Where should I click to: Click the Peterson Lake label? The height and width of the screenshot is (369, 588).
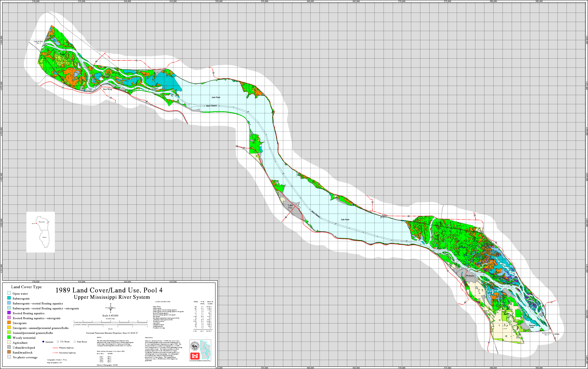tap(532, 326)
